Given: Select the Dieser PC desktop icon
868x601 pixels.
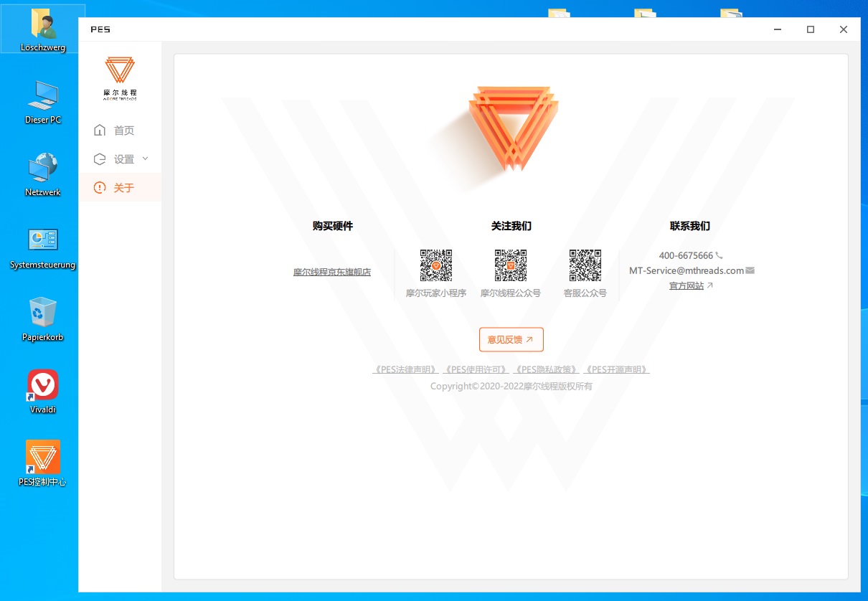Looking at the screenshot, I should (x=43, y=103).
